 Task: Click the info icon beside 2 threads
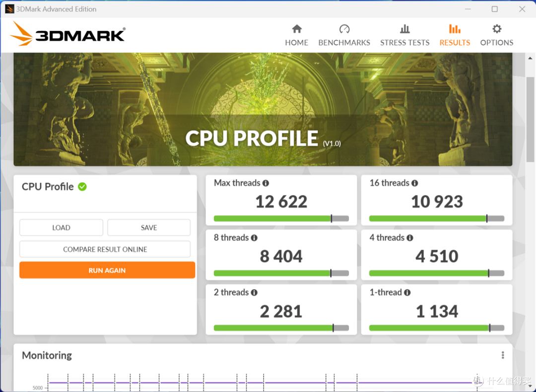click(254, 292)
